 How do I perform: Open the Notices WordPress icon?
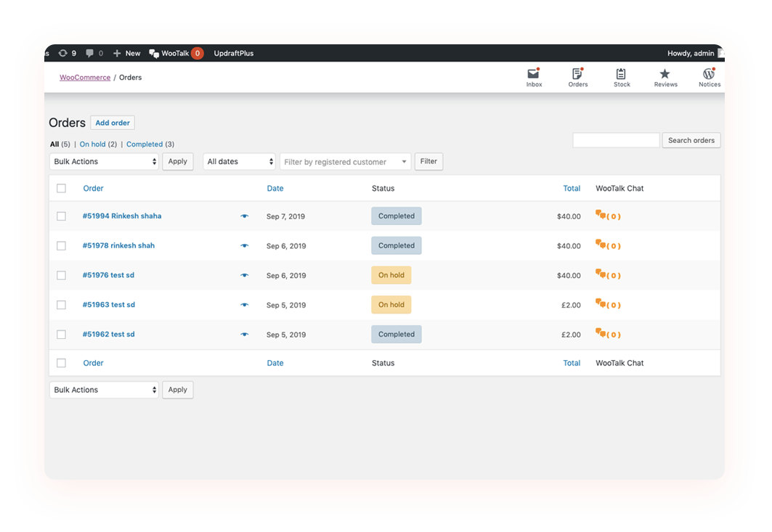tap(709, 74)
